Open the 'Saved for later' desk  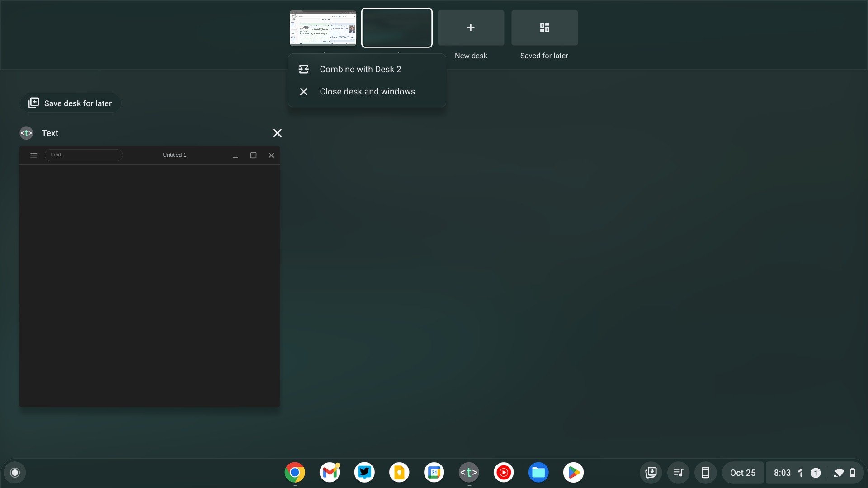tap(544, 28)
